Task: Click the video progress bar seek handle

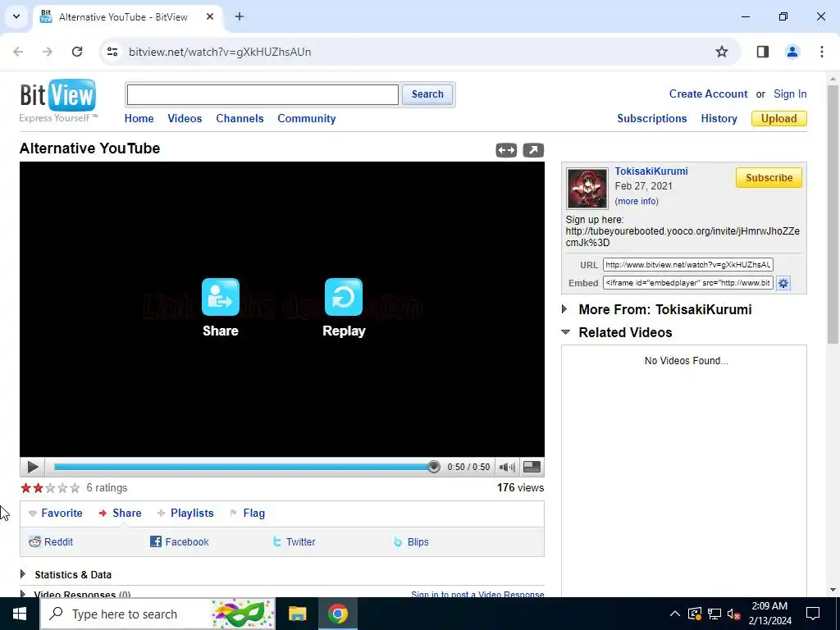Action: pyautogui.click(x=433, y=467)
